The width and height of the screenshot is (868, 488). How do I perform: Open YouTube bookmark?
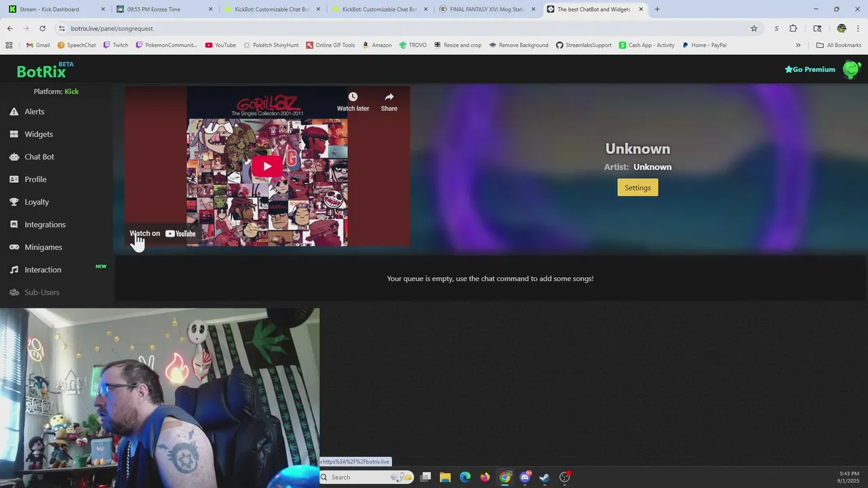pyautogui.click(x=220, y=45)
